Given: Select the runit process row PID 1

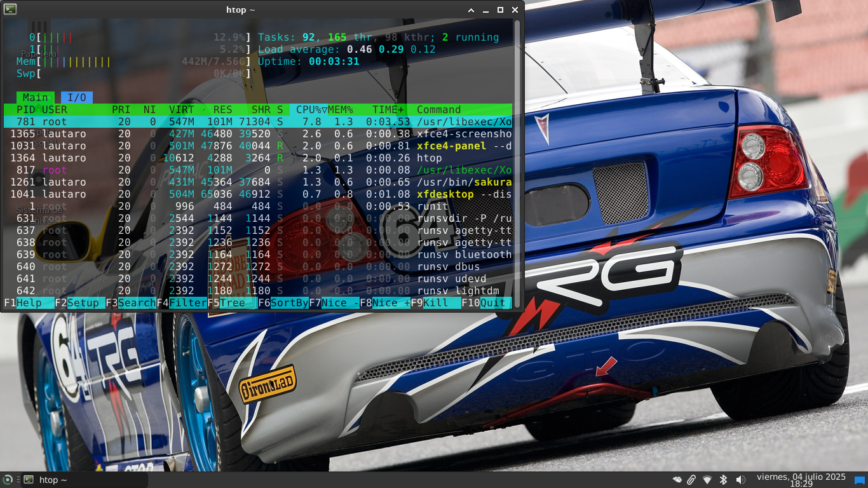Looking at the screenshot, I should pos(258,207).
